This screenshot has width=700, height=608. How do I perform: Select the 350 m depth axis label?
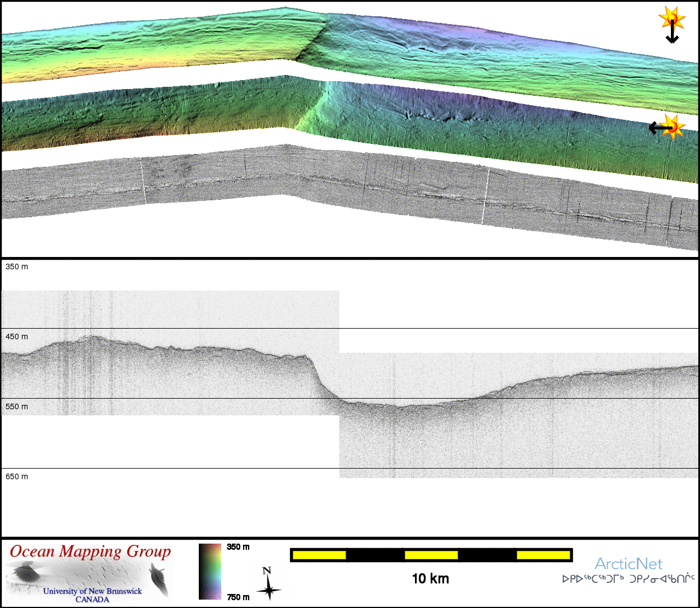click(17, 267)
